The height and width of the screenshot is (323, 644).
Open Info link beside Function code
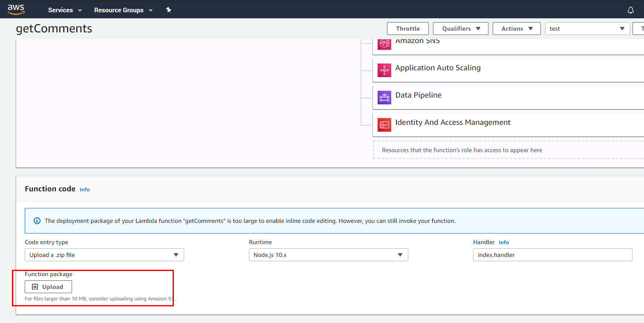tap(85, 190)
